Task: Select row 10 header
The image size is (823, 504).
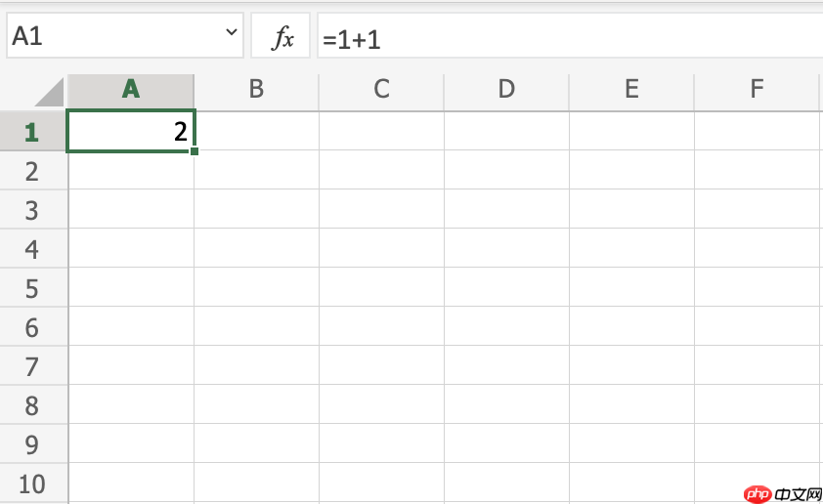Action: (32, 483)
